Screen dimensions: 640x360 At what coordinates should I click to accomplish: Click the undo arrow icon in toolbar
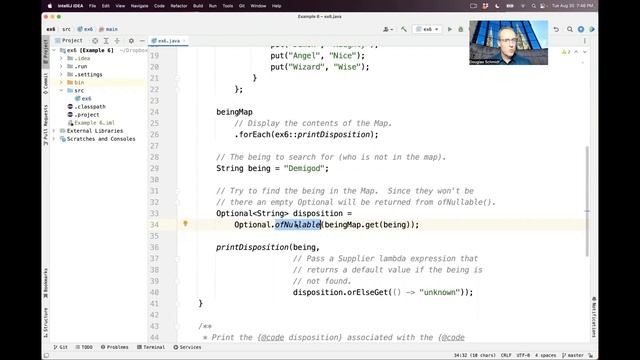click(556, 29)
